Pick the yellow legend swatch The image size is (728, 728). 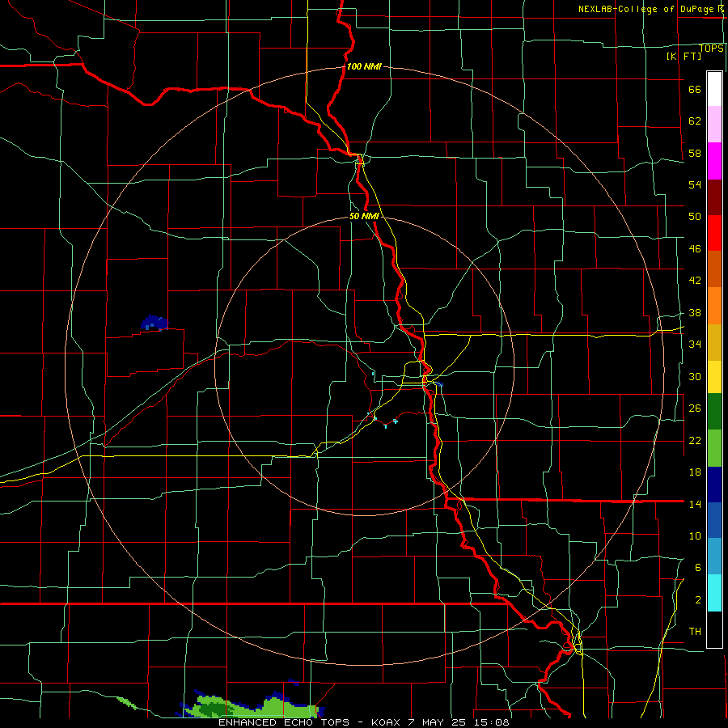click(714, 376)
